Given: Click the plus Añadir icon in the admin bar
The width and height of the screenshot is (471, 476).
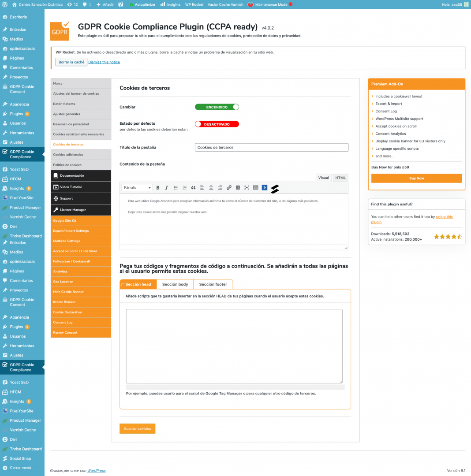Looking at the screenshot, I should (x=98, y=4).
